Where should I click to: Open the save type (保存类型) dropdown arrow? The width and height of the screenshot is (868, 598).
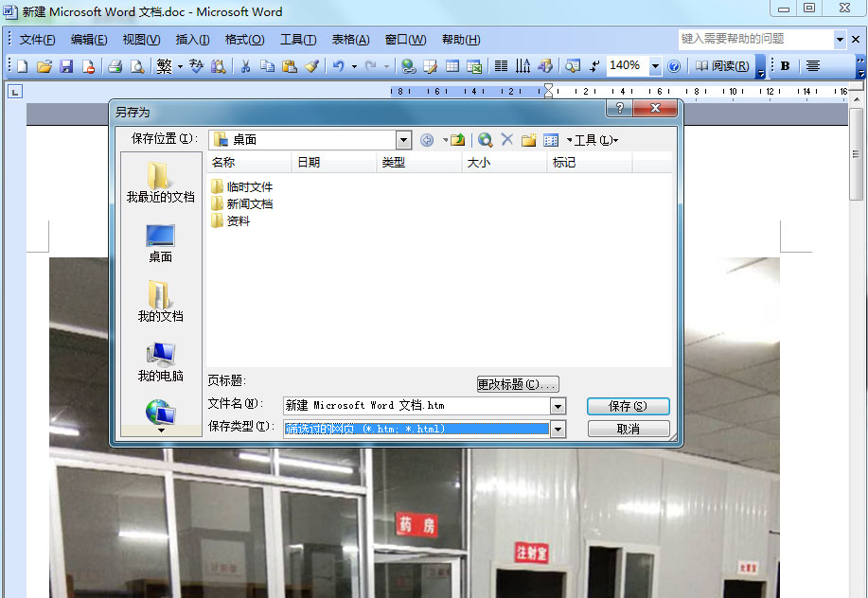558,429
